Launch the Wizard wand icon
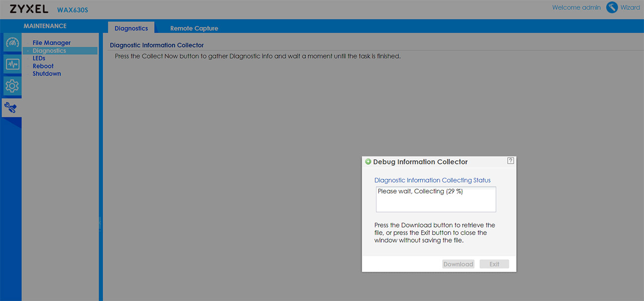The width and height of the screenshot is (644, 301). tap(612, 8)
